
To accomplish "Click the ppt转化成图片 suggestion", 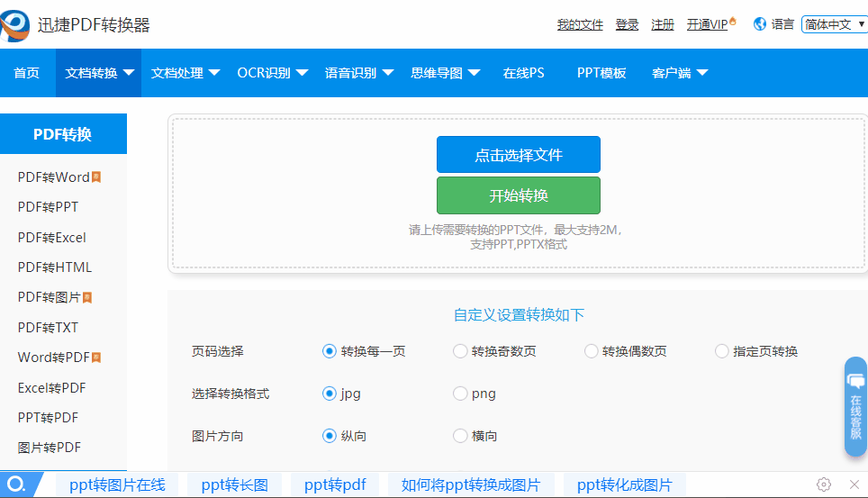I will 624,485.
